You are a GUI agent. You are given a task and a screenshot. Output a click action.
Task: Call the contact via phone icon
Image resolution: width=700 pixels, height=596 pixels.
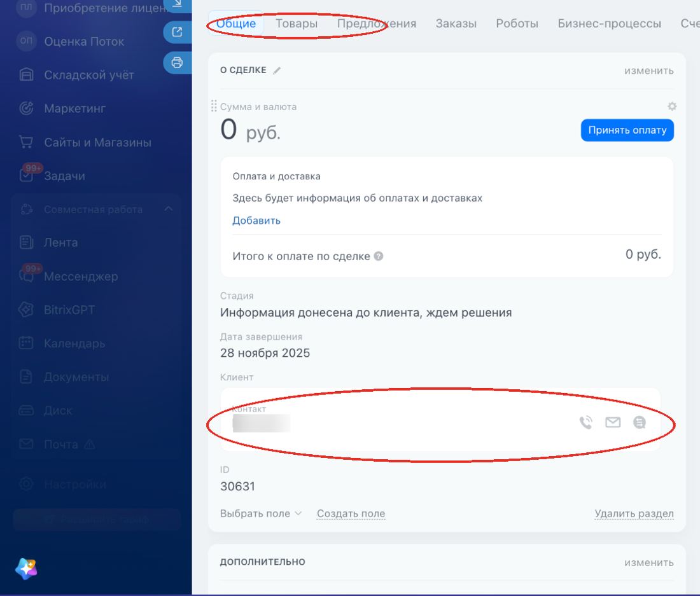(585, 422)
